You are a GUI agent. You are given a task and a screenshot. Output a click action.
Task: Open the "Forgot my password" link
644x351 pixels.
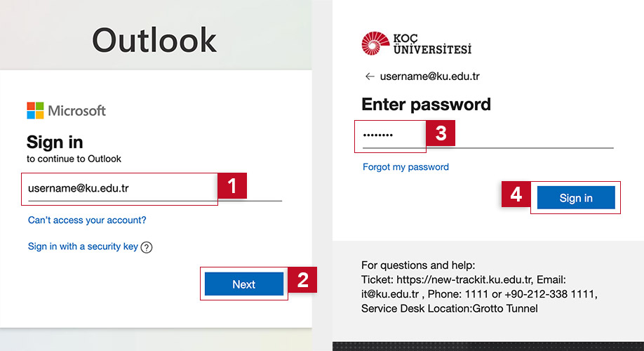[x=405, y=167]
